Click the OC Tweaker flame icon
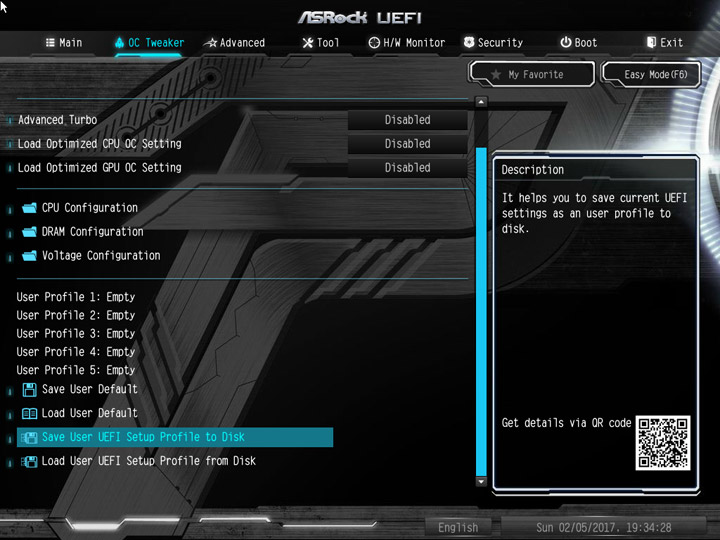 tap(119, 43)
